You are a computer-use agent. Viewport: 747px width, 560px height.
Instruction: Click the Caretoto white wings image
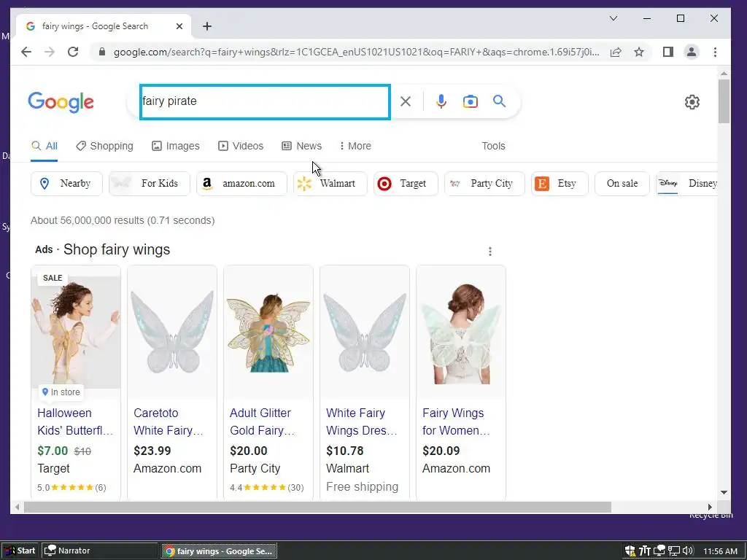coord(172,332)
